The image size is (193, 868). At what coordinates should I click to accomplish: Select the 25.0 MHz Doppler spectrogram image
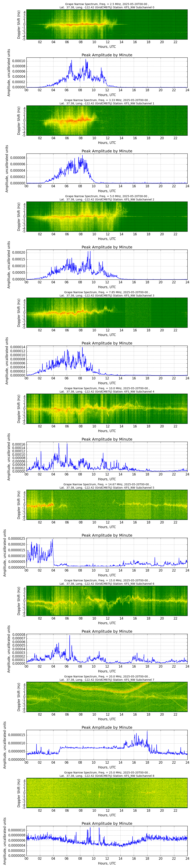point(107,793)
